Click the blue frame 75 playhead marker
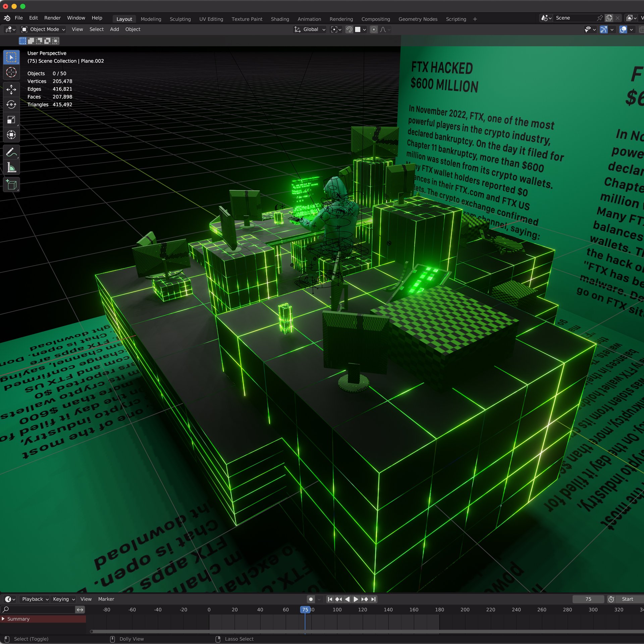This screenshot has width=644, height=644. coord(305,610)
